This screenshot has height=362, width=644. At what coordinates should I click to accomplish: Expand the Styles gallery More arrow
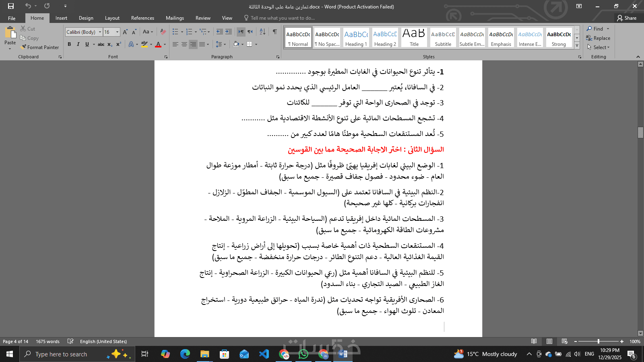pyautogui.click(x=577, y=45)
